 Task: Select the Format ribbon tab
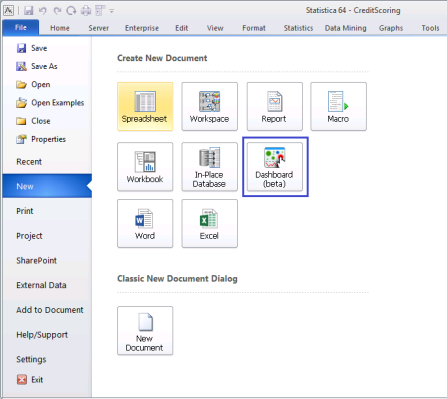pos(254,28)
